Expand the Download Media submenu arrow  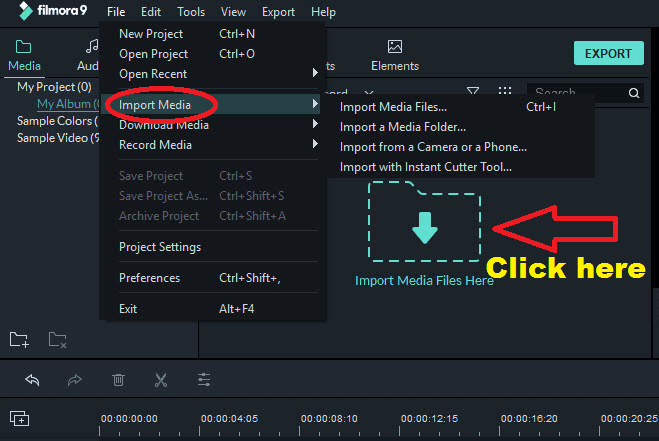[x=315, y=124]
